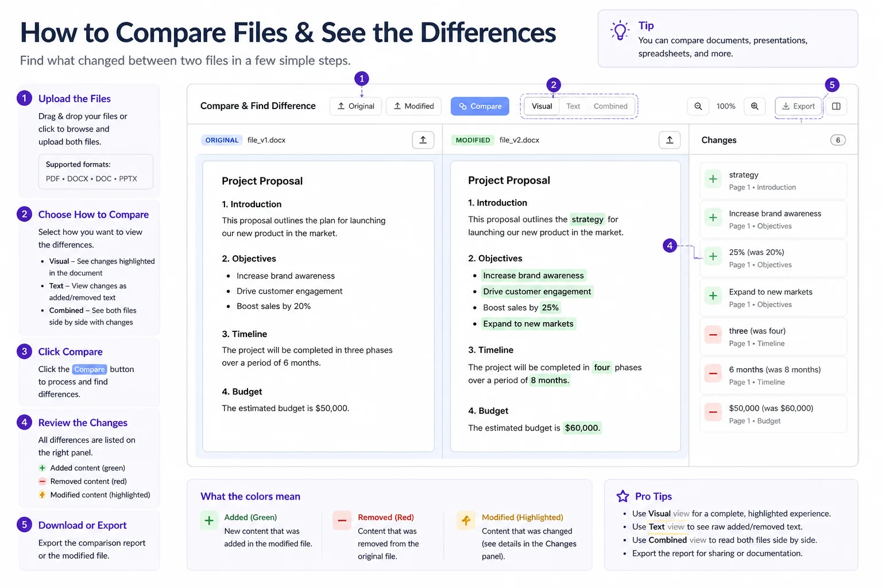
Task: Click minus icon of '6 months' change
Action: [x=713, y=374]
